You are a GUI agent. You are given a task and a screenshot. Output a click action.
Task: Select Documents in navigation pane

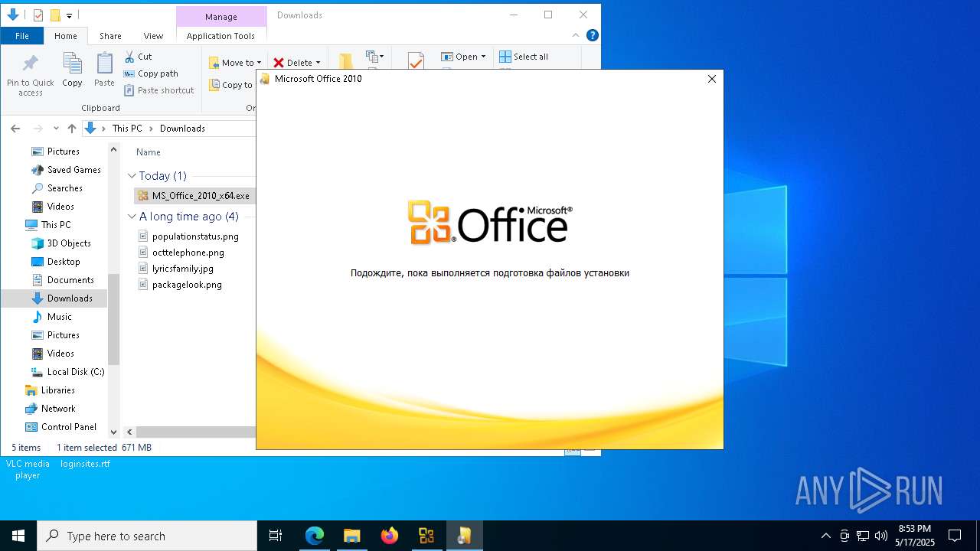pos(62,280)
